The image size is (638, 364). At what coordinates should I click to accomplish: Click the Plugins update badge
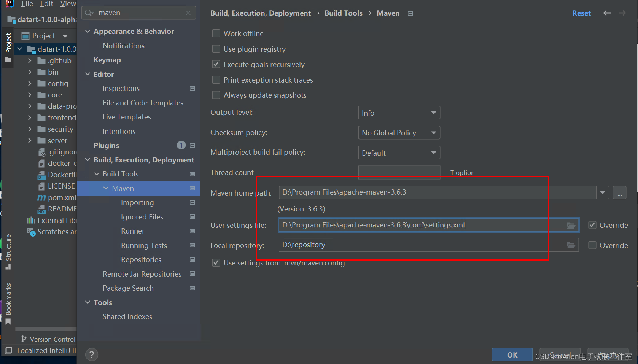point(181,145)
